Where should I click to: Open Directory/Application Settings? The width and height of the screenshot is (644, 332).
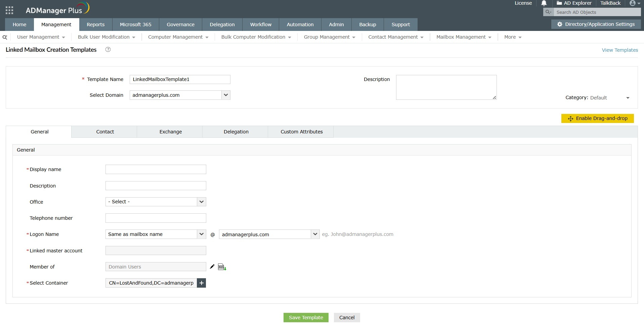point(596,24)
